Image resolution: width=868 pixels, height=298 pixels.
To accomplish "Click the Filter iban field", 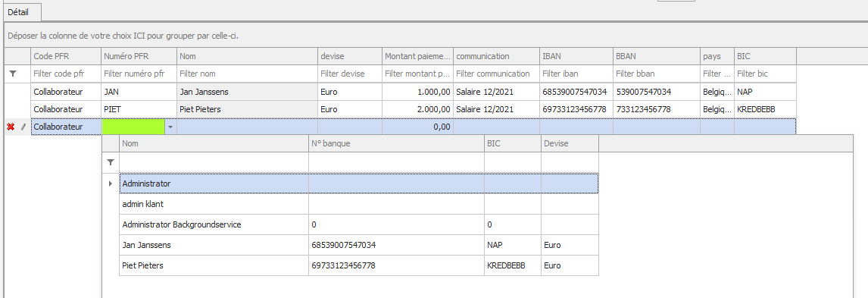I will coord(576,73).
